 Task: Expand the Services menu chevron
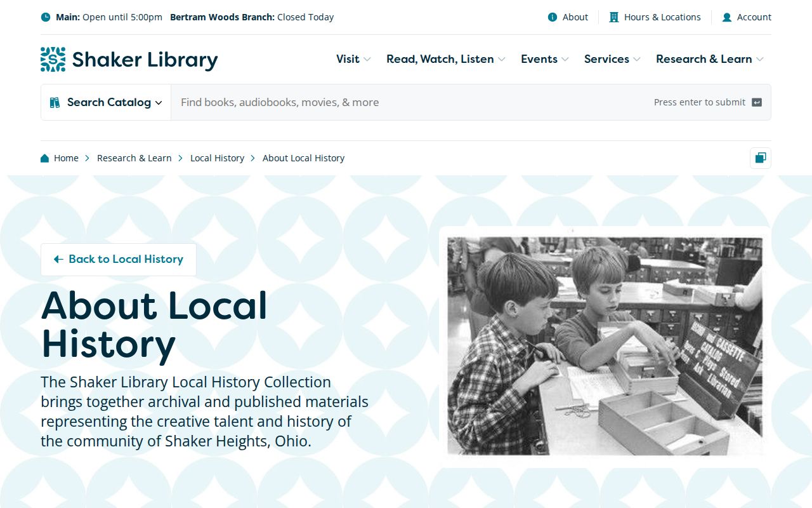pyautogui.click(x=636, y=60)
